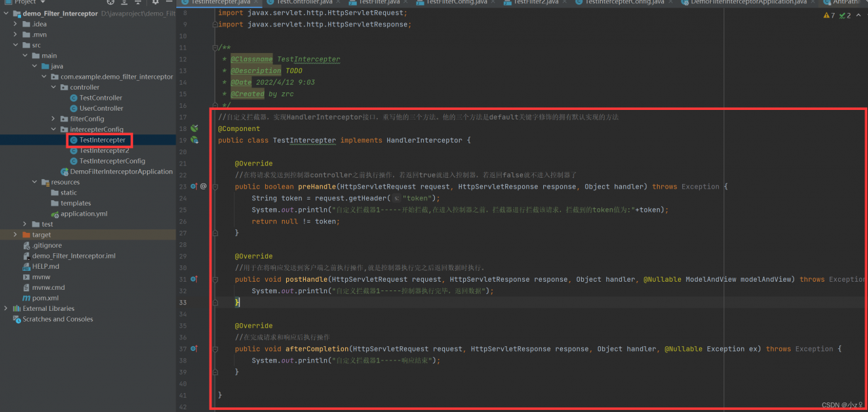Hide the Project tool window
The width and height of the screenshot is (868, 412).
point(167,2)
